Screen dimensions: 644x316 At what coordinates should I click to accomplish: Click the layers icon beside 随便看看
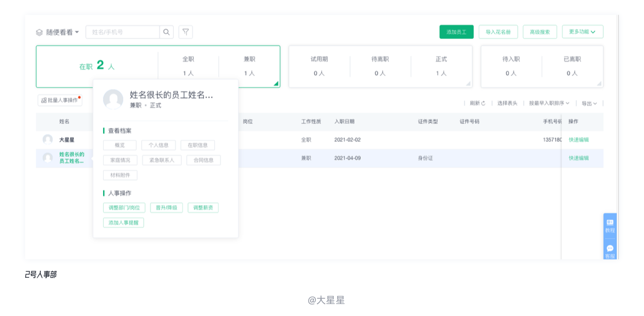[x=39, y=33]
